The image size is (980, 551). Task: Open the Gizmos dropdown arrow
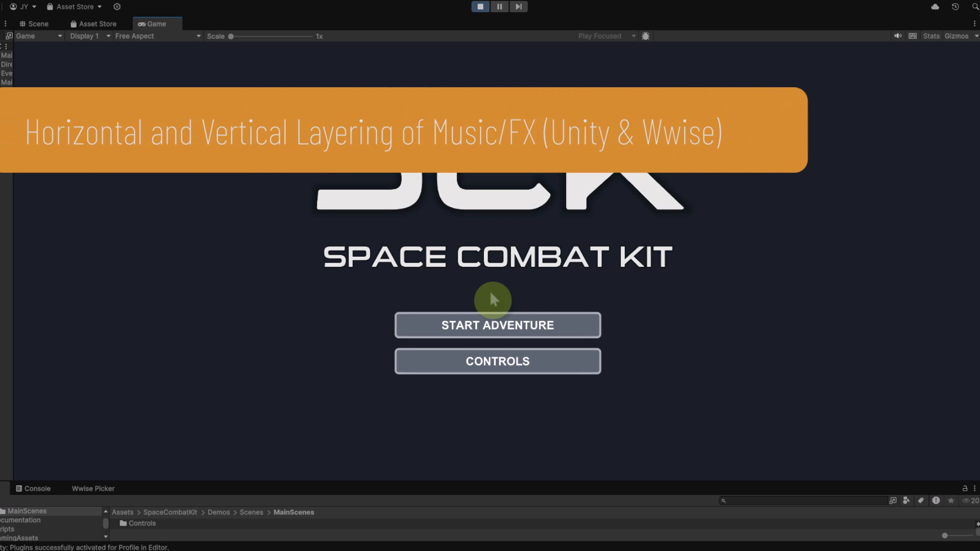pyautogui.click(x=975, y=36)
